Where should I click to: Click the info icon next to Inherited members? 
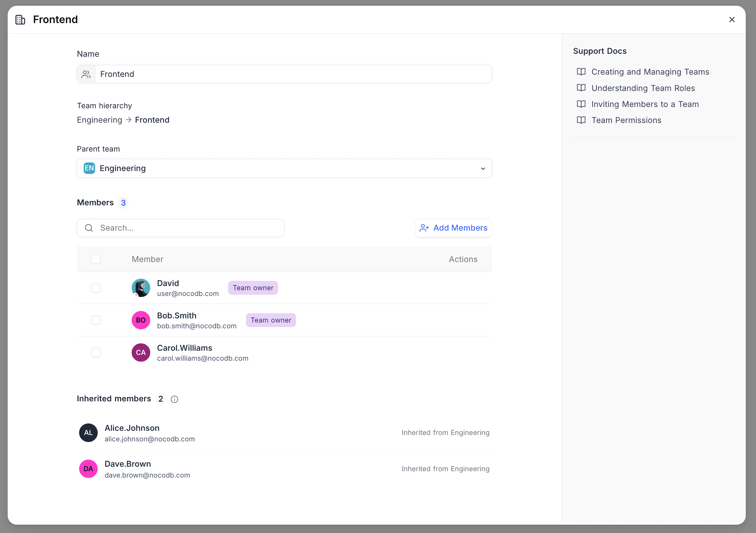point(175,399)
